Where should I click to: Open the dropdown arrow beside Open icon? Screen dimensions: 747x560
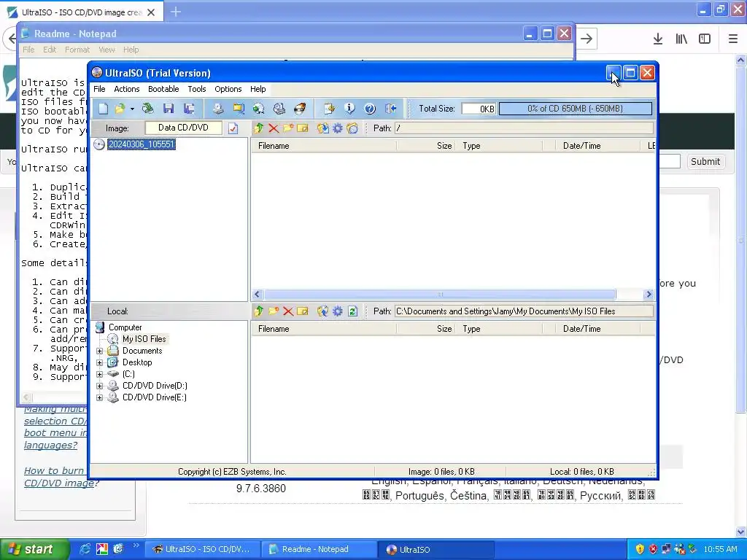pos(132,109)
